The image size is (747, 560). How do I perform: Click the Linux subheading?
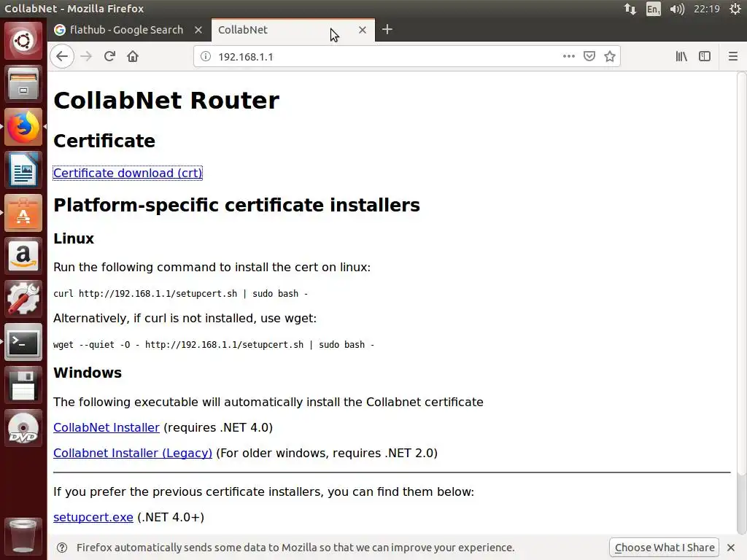pos(74,238)
